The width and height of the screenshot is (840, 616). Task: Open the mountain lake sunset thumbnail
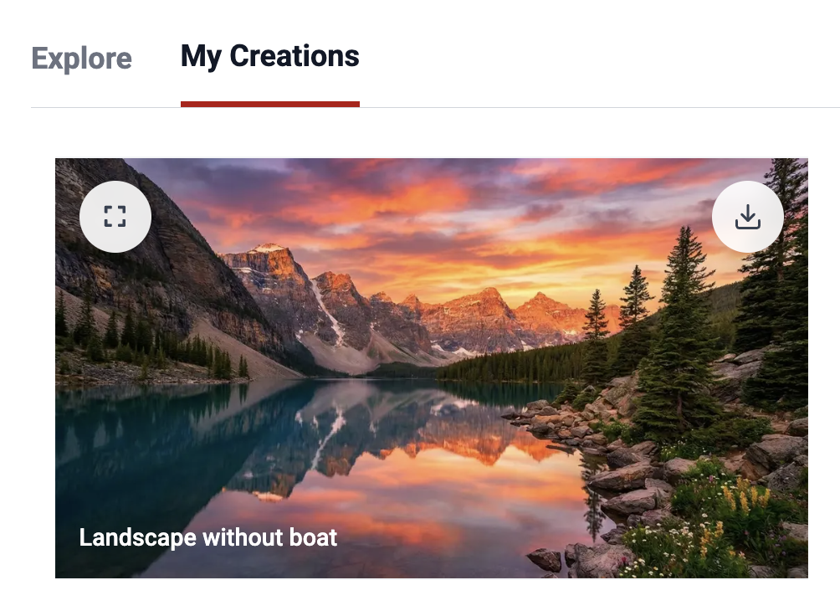(x=431, y=367)
